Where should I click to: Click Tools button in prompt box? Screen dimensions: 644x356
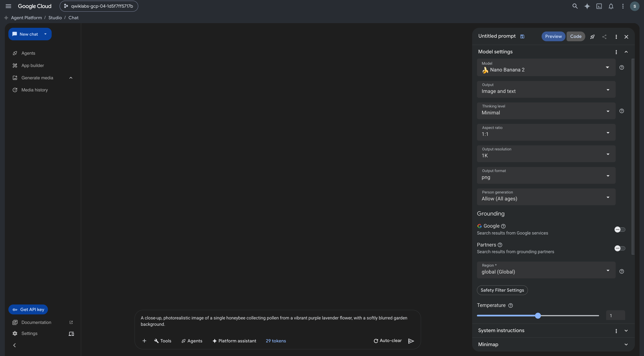pyautogui.click(x=163, y=341)
